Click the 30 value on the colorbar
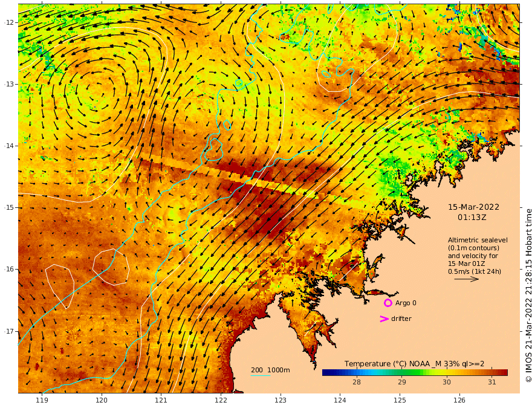This screenshot has width=532, height=411. pyautogui.click(x=447, y=382)
